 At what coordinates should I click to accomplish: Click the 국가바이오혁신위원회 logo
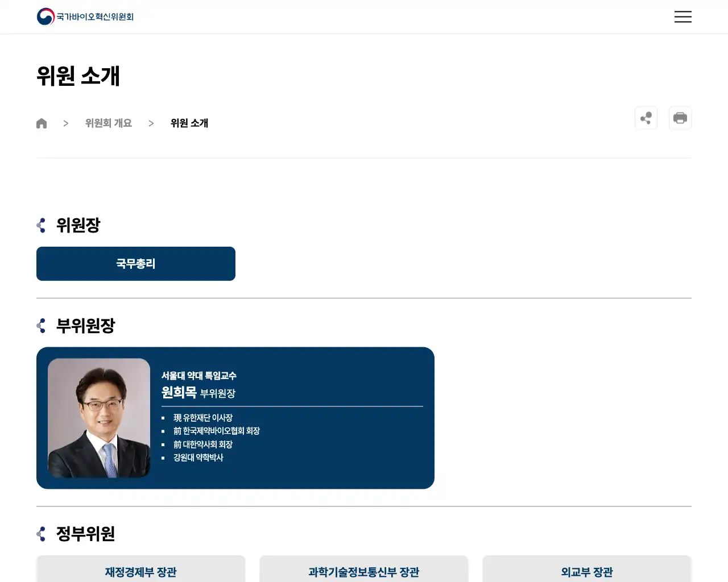click(85, 16)
